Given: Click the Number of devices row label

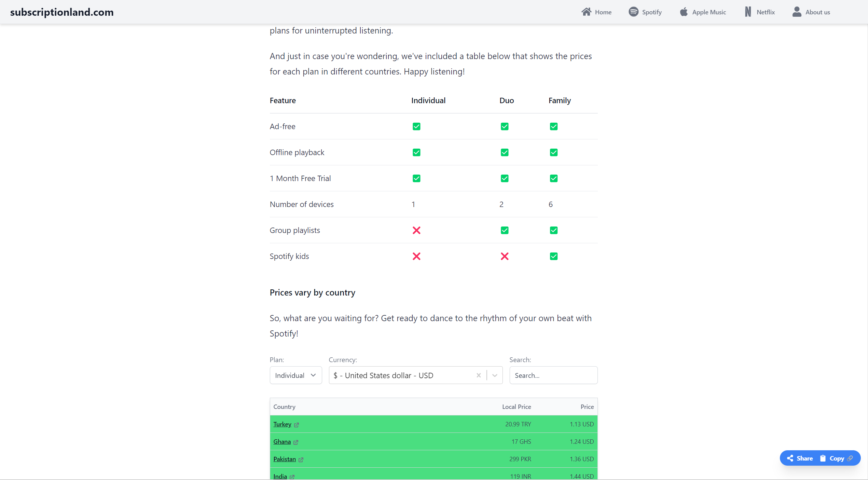Looking at the screenshot, I should tap(302, 204).
